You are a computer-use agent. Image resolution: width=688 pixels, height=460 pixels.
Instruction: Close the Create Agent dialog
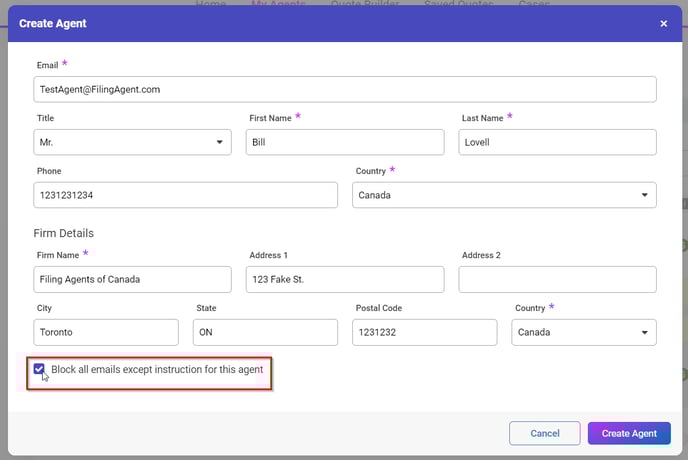[663, 23]
